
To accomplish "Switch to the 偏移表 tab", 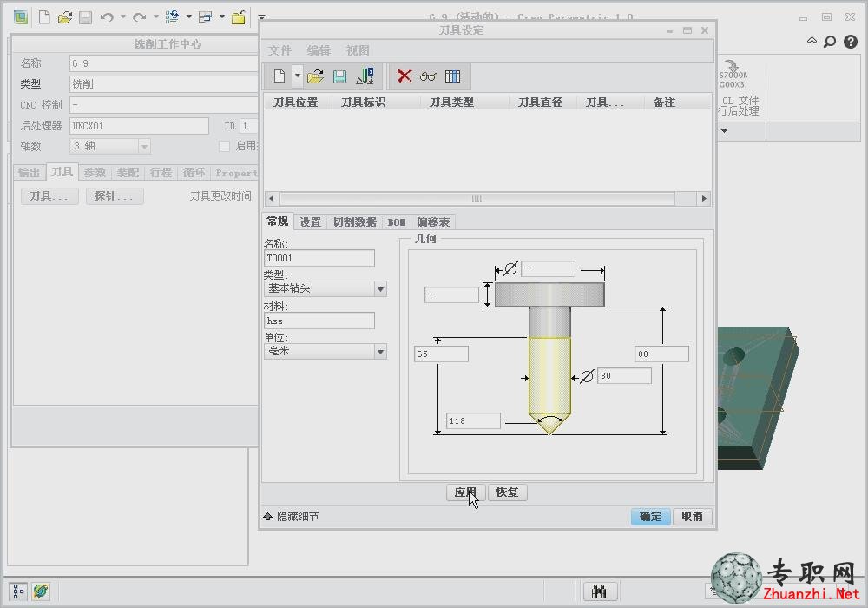I will [x=433, y=222].
